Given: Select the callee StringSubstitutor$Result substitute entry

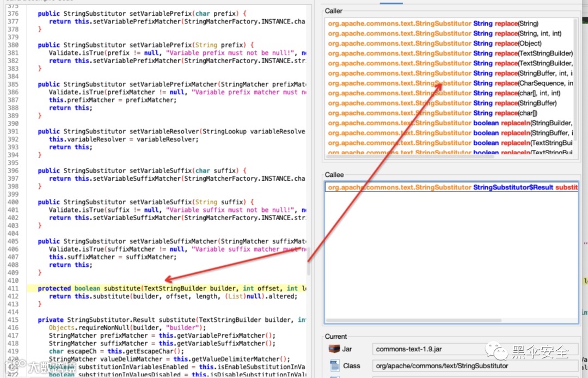Looking at the screenshot, I should [x=452, y=187].
